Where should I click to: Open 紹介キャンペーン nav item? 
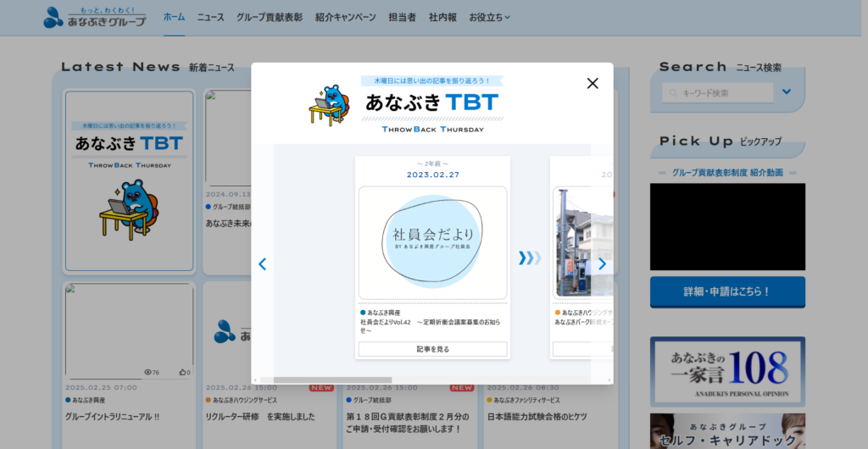click(346, 17)
